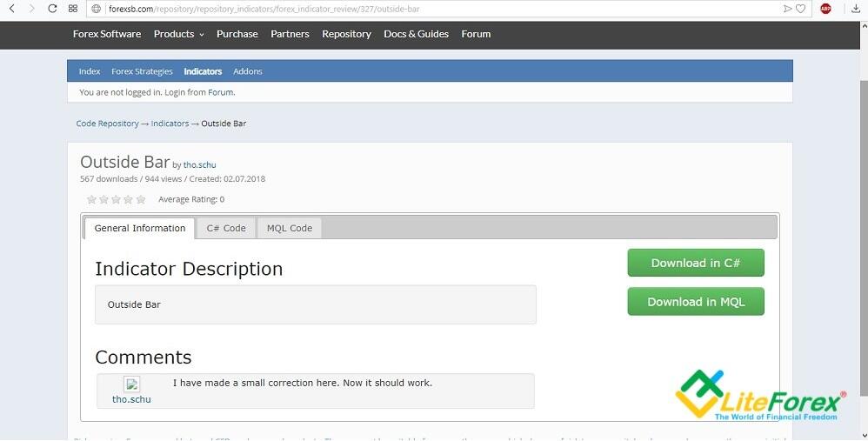This screenshot has width=868, height=441.
Task: Rate the indicator with the fifth star
Action: pos(141,199)
